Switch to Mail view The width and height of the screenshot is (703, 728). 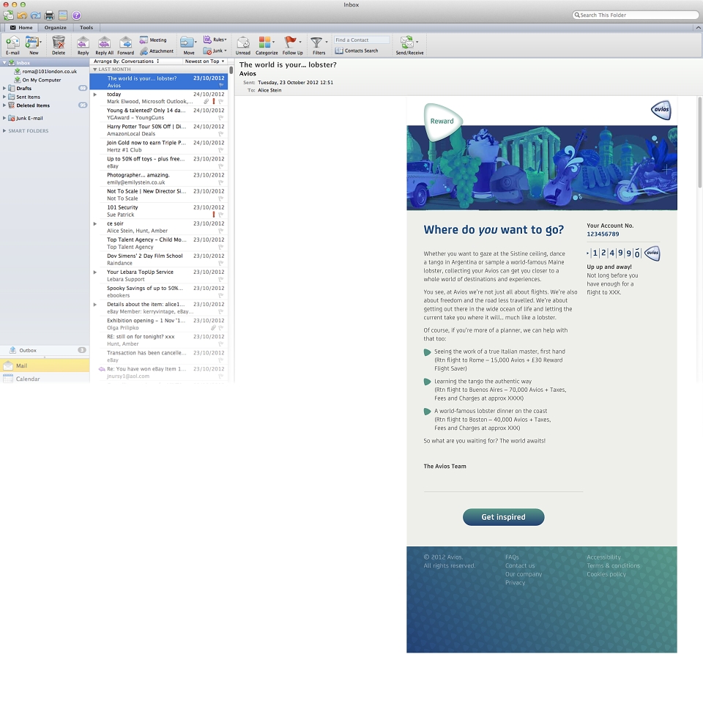click(x=45, y=366)
